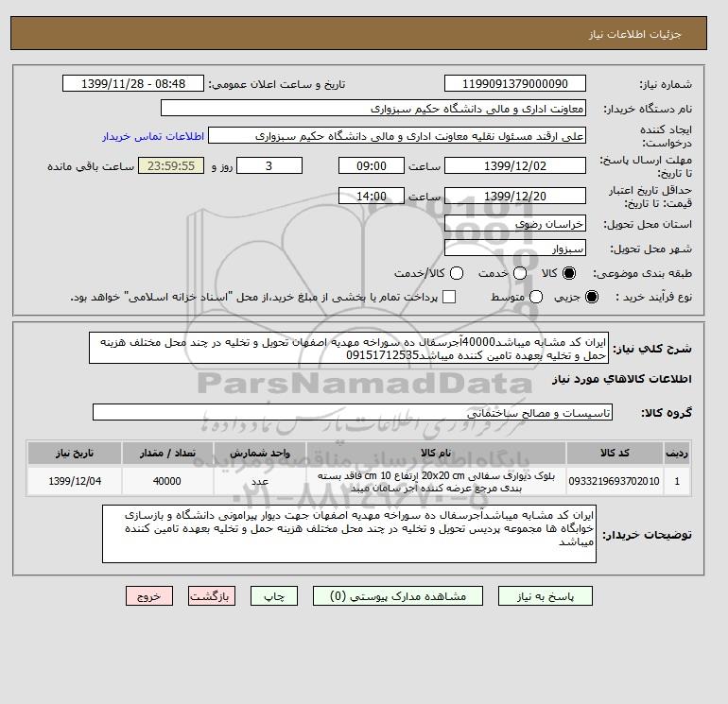Viewport: 728px width, 704px height.
Task: Toggle the اسناد خزانه اسلامی payment checkbox
Action: point(449,297)
